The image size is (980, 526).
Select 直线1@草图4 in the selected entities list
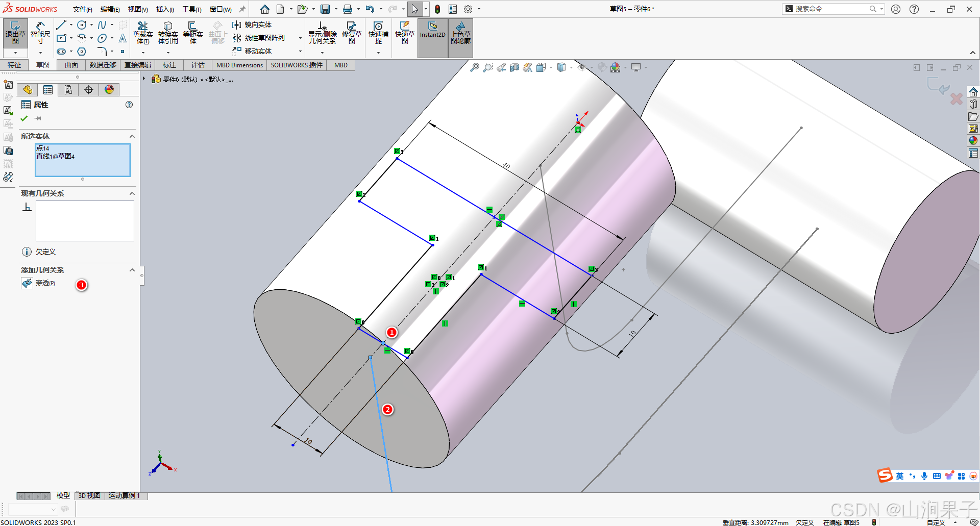click(x=55, y=156)
